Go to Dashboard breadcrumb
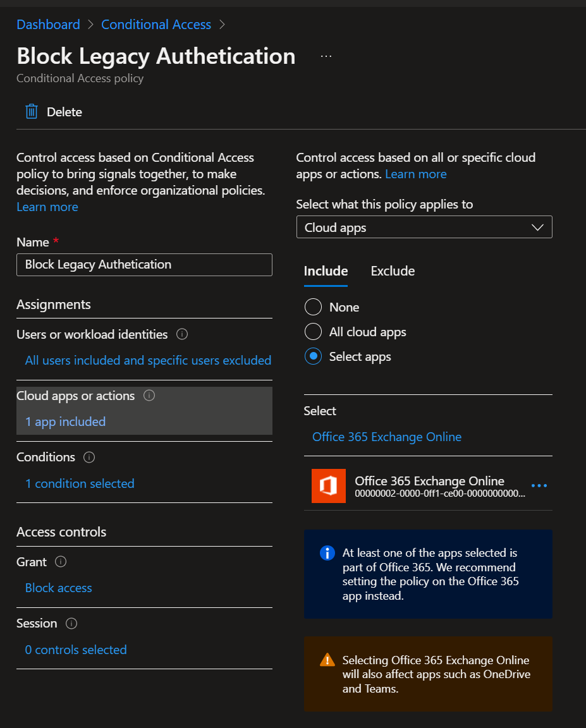This screenshot has height=728, width=586. (48, 25)
